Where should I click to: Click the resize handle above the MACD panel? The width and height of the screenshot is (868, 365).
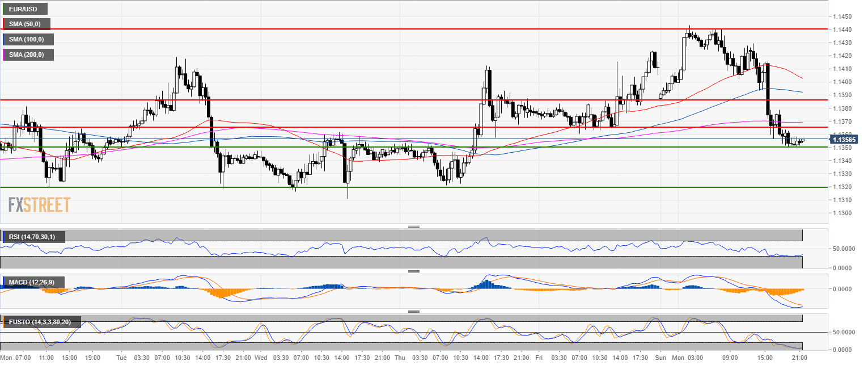point(413,271)
